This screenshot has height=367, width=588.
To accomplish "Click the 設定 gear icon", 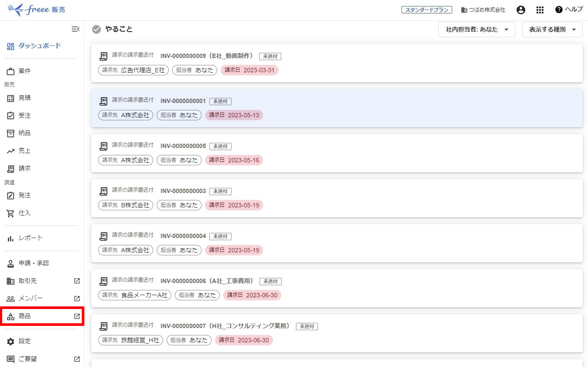I will pos(11,341).
